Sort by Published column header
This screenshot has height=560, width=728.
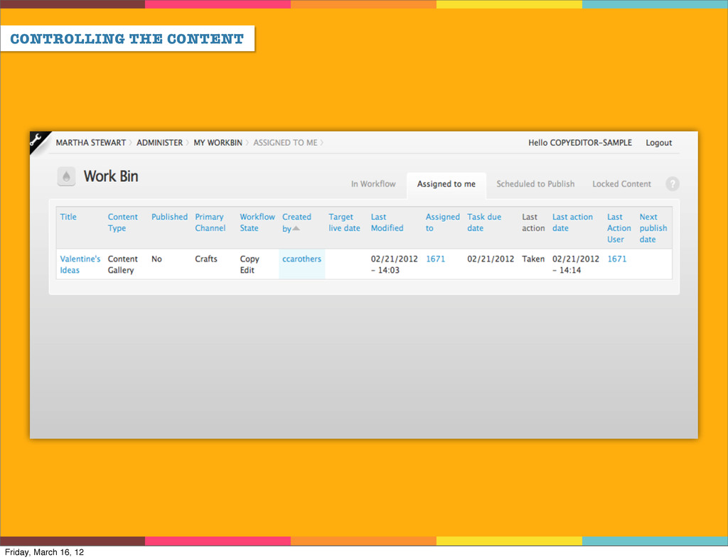(169, 217)
